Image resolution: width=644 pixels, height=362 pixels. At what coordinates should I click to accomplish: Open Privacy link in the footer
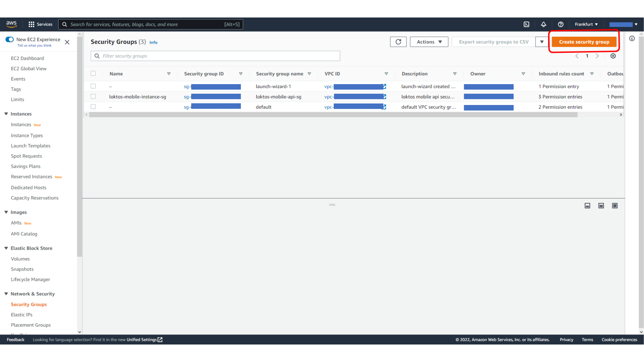[566, 339]
